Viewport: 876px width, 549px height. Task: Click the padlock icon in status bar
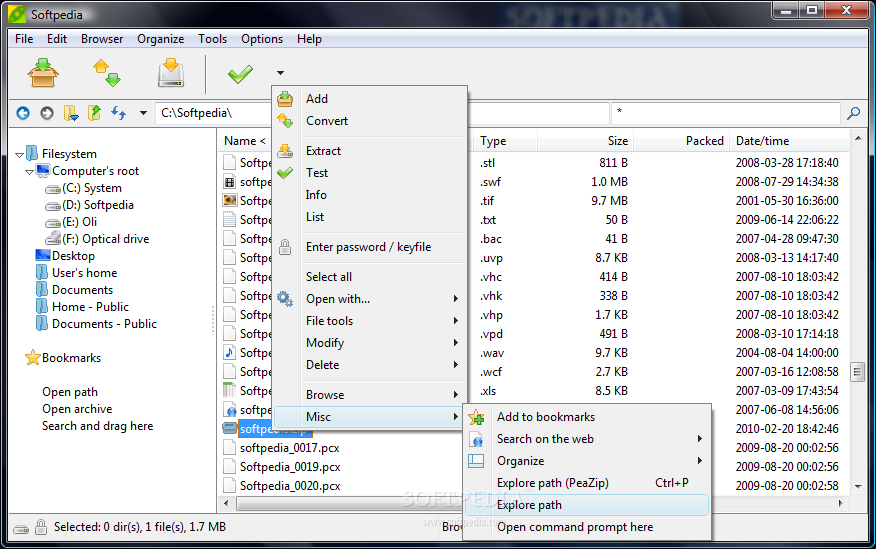point(41,527)
